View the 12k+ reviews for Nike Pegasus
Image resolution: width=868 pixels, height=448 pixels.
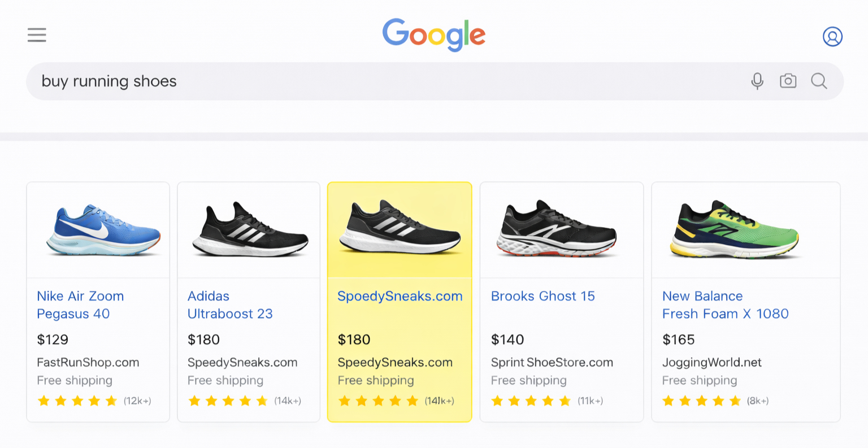click(137, 401)
